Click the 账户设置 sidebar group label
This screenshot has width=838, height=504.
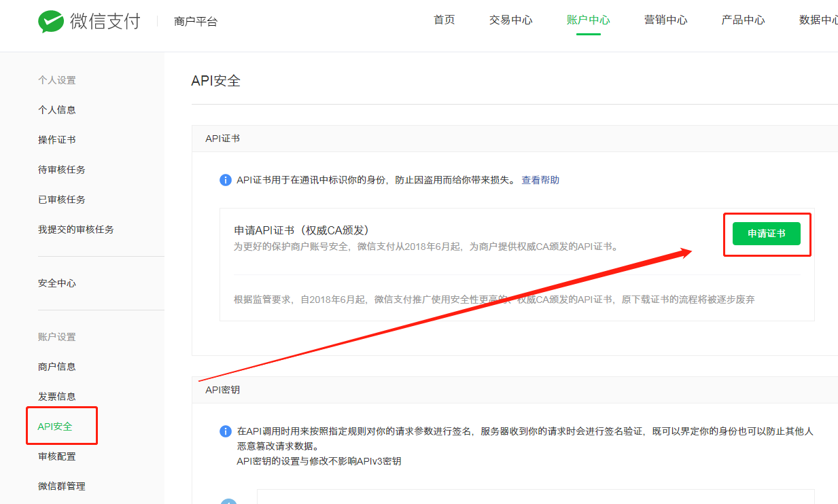tap(57, 337)
